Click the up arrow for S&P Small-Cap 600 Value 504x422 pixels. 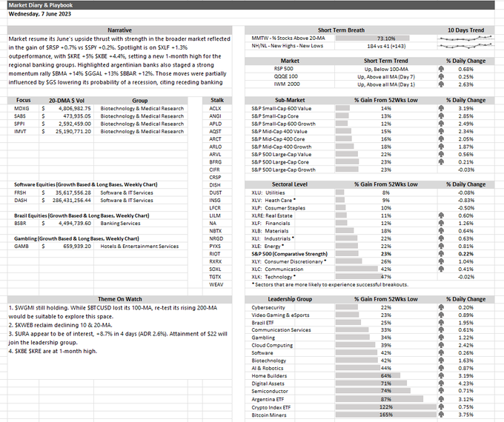click(x=441, y=108)
